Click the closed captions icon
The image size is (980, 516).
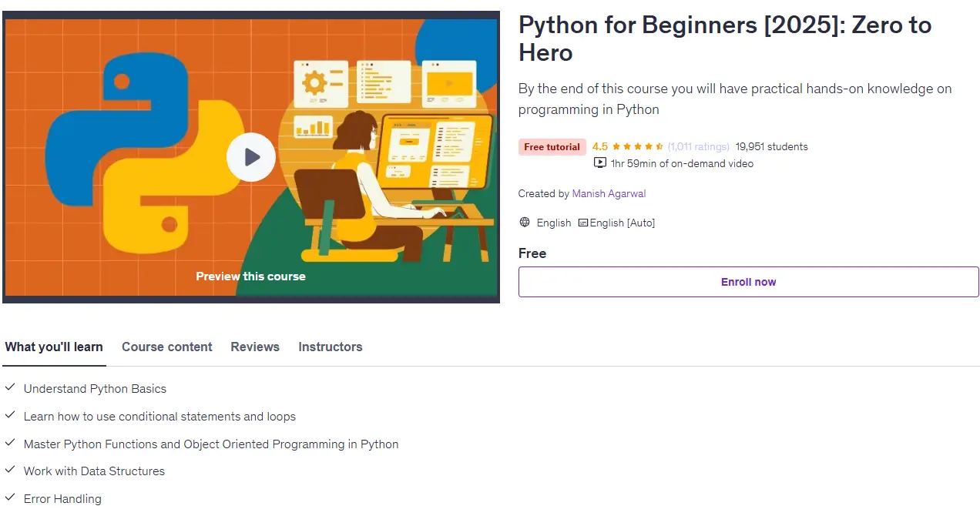pos(583,223)
